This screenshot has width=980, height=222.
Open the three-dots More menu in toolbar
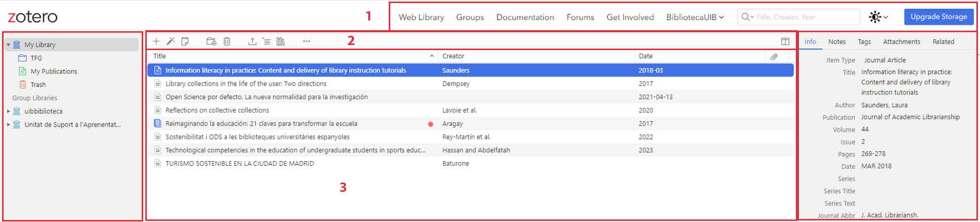point(306,41)
